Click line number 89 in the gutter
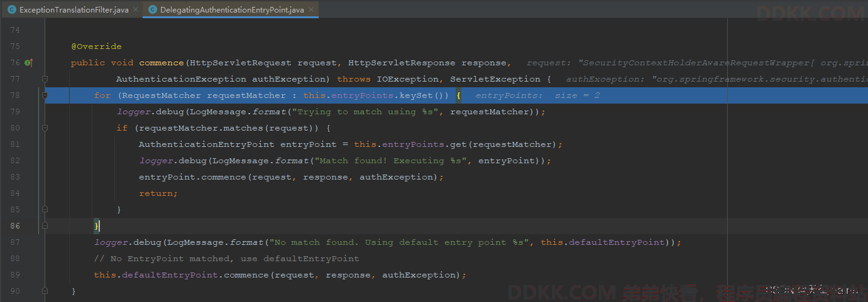Viewport: 868px width, 302px height. [15, 275]
